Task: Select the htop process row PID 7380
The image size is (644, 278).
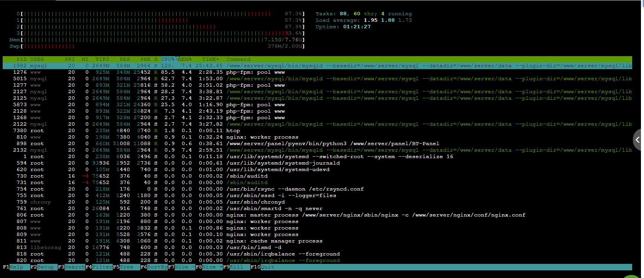Action: click(x=317, y=131)
